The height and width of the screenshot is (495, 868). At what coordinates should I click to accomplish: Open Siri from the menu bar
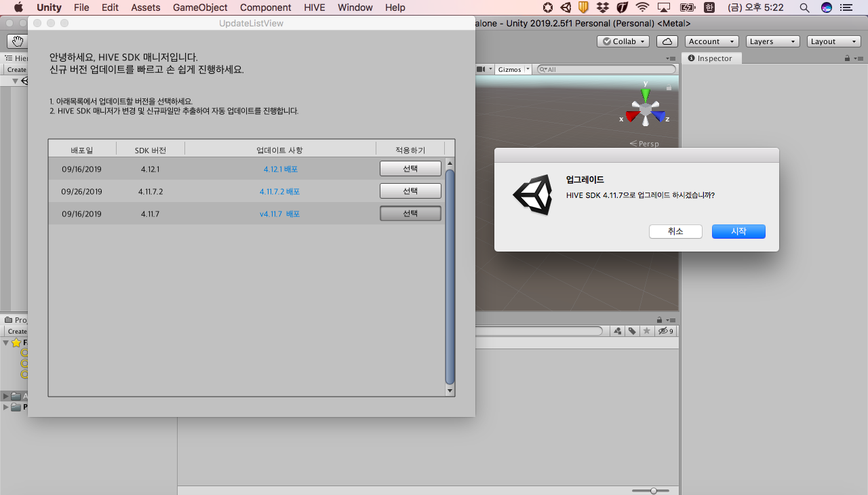827,7
